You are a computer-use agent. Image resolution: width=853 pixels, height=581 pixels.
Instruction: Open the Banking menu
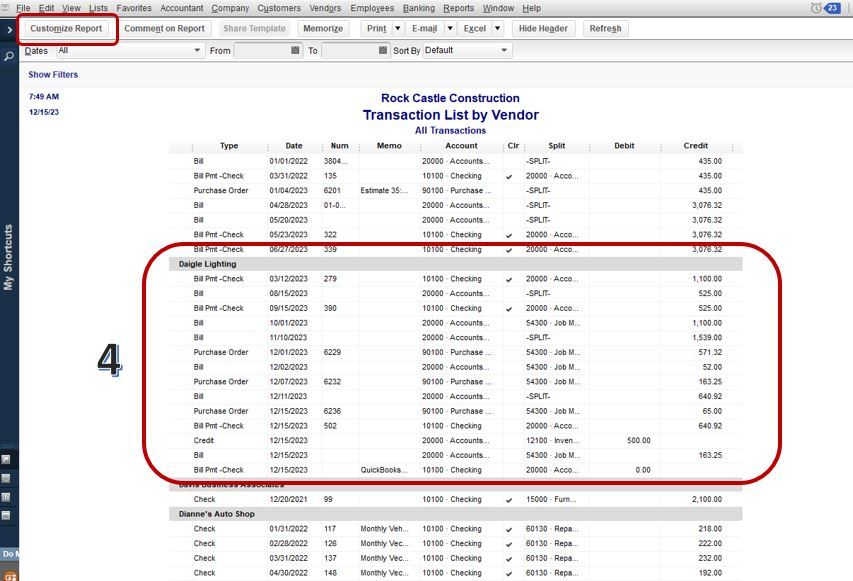419,8
